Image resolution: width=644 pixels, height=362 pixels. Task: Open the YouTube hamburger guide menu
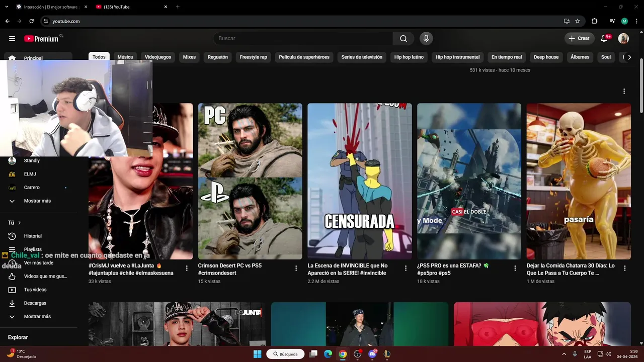12,38
